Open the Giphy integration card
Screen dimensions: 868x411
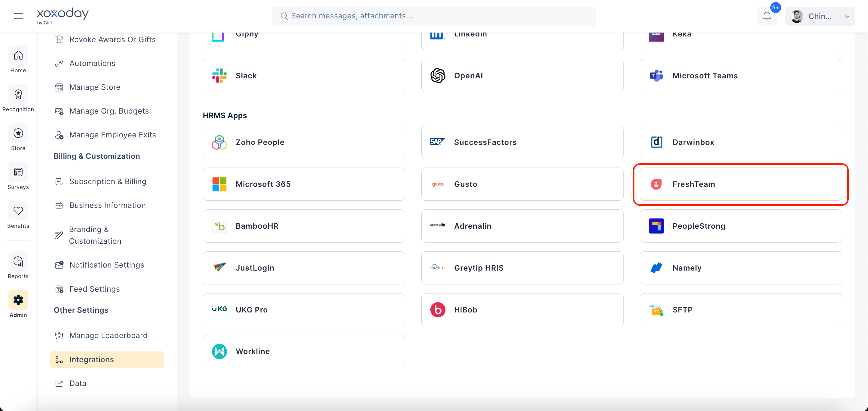304,41
